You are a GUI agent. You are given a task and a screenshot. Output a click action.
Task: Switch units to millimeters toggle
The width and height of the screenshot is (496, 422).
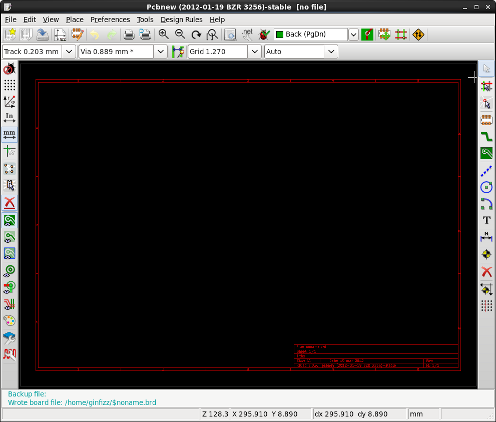click(9, 135)
